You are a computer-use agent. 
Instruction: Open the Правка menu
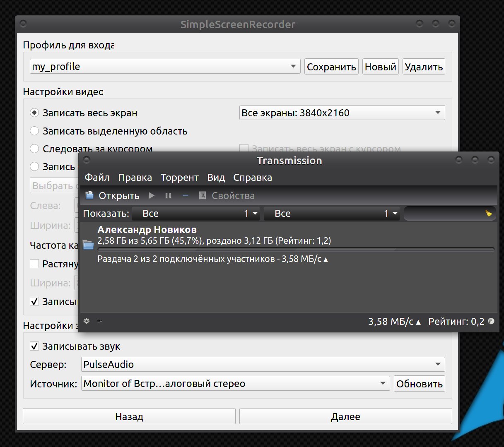coord(135,178)
